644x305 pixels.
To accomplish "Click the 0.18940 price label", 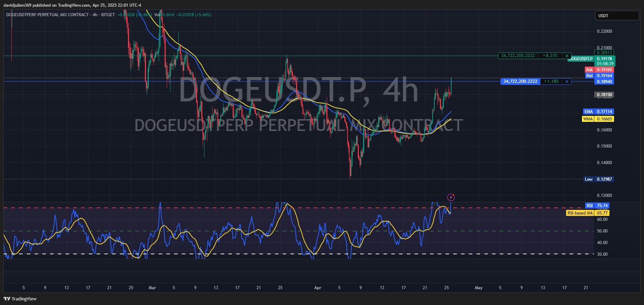I will 604,82.
